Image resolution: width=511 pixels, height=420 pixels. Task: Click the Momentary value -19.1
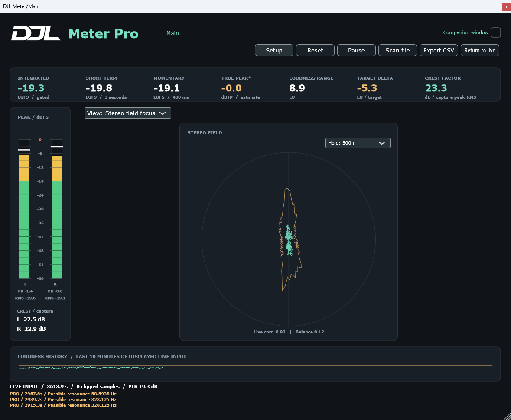[x=166, y=88]
